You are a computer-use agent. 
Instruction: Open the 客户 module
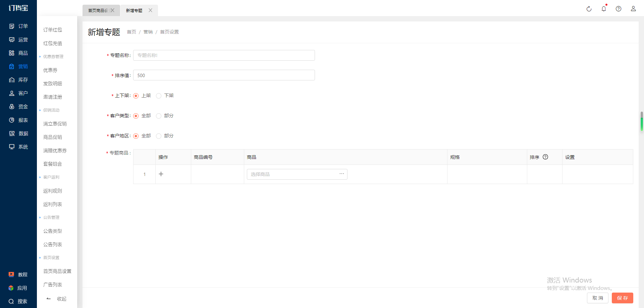tap(18, 93)
